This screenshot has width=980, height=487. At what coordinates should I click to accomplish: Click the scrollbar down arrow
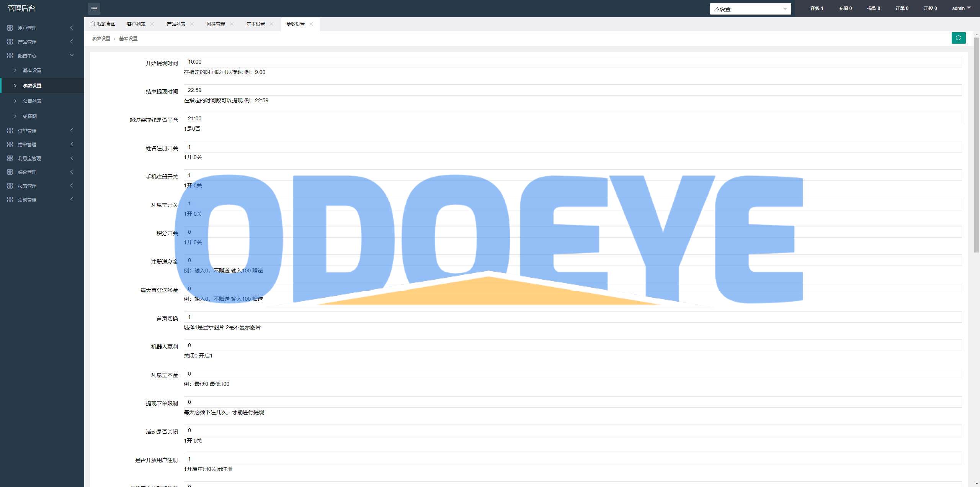pyautogui.click(x=977, y=484)
